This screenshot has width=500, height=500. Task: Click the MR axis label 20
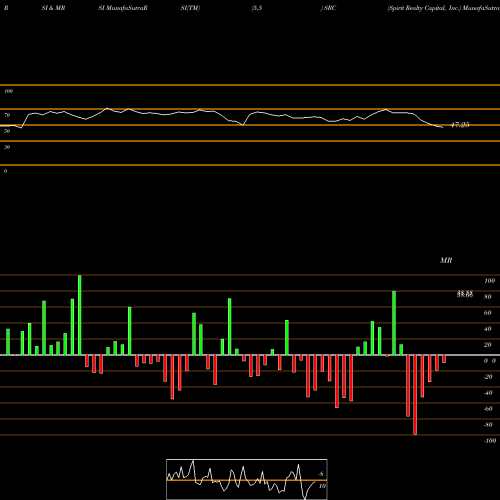tap(487, 345)
